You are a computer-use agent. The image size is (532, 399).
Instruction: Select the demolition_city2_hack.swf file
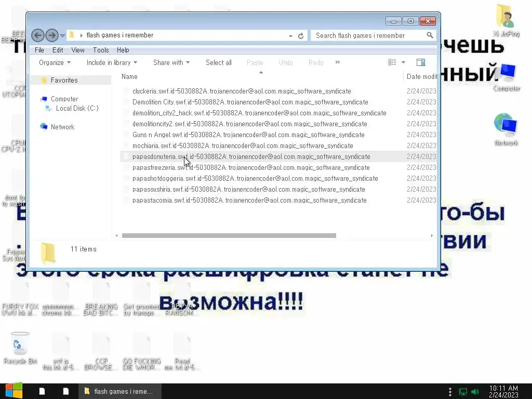coord(259,113)
